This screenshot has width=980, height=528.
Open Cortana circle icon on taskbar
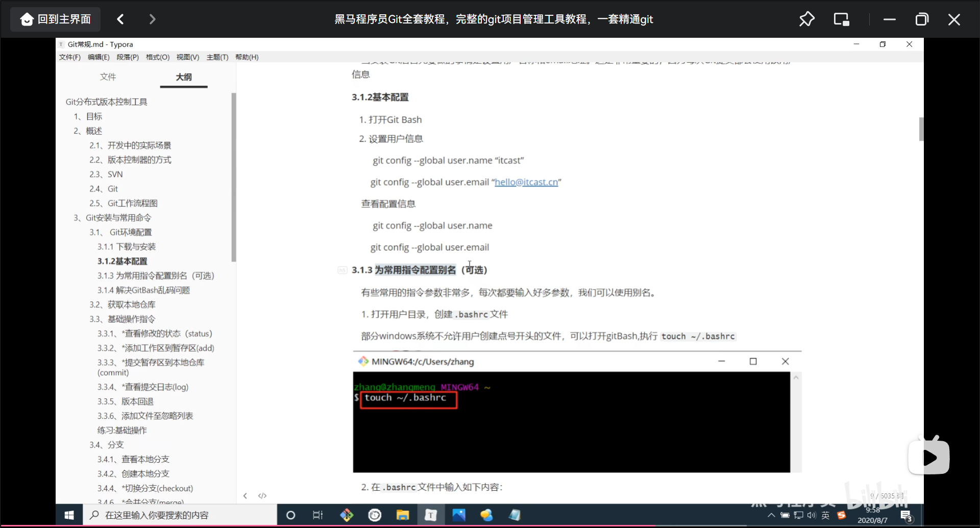(290, 515)
